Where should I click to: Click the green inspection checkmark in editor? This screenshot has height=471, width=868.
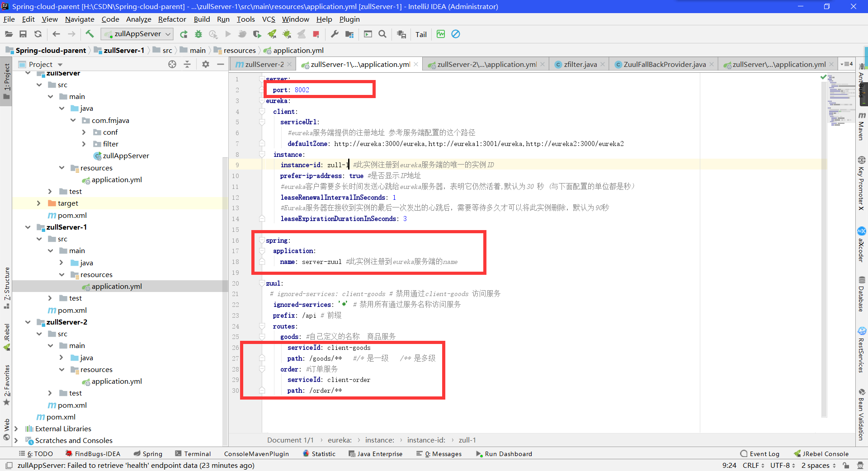coord(823,77)
